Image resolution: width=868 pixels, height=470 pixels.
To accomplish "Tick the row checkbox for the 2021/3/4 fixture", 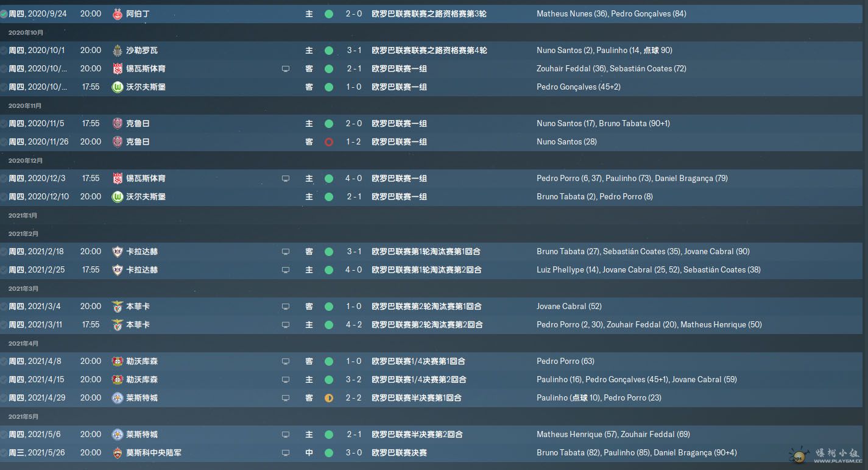I will 4,306.
